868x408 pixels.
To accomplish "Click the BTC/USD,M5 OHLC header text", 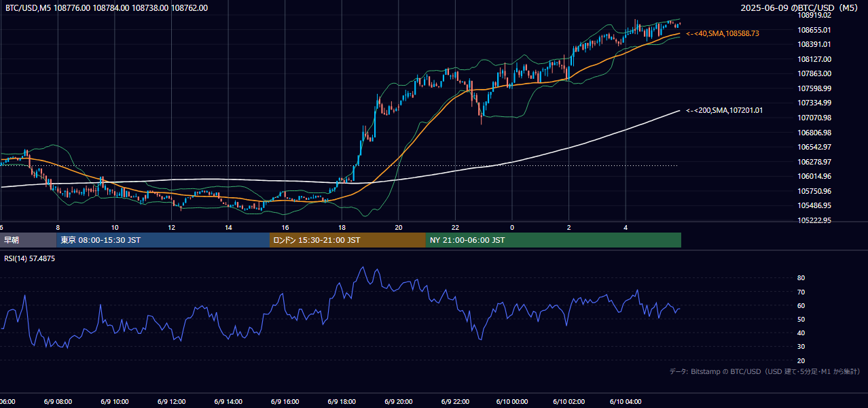I will pos(107,8).
